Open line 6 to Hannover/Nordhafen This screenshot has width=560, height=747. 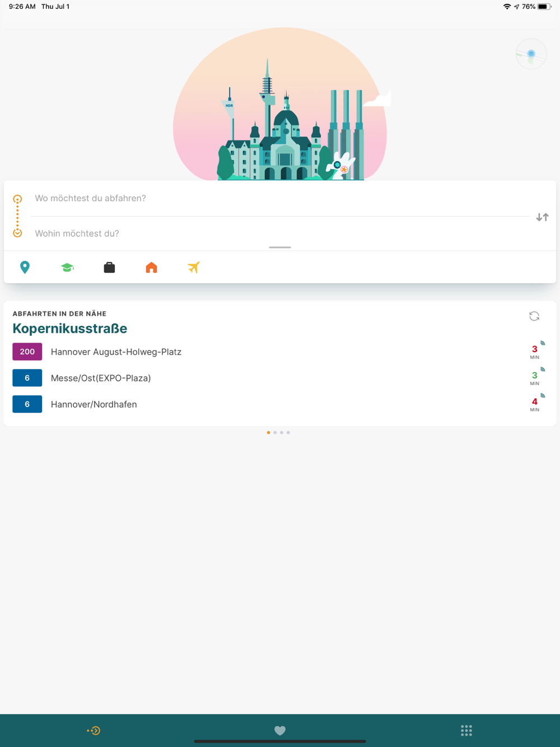coord(280,404)
